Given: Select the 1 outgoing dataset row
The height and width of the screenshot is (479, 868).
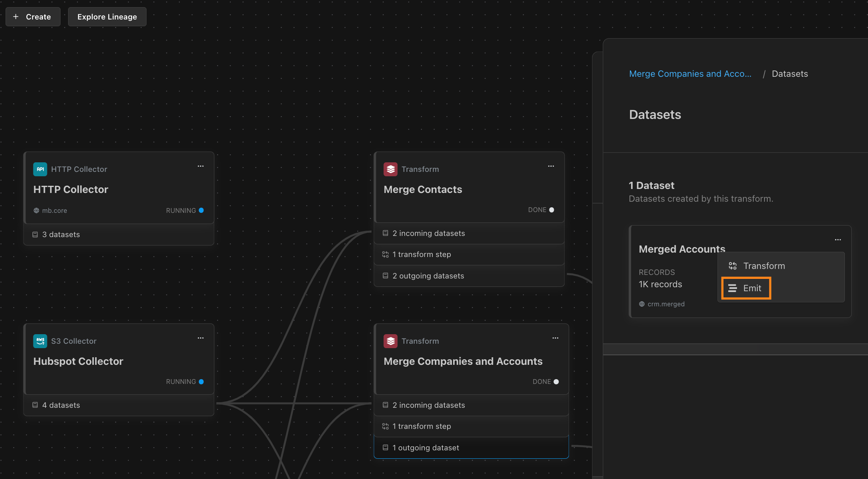Looking at the screenshot, I should click(x=471, y=448).
